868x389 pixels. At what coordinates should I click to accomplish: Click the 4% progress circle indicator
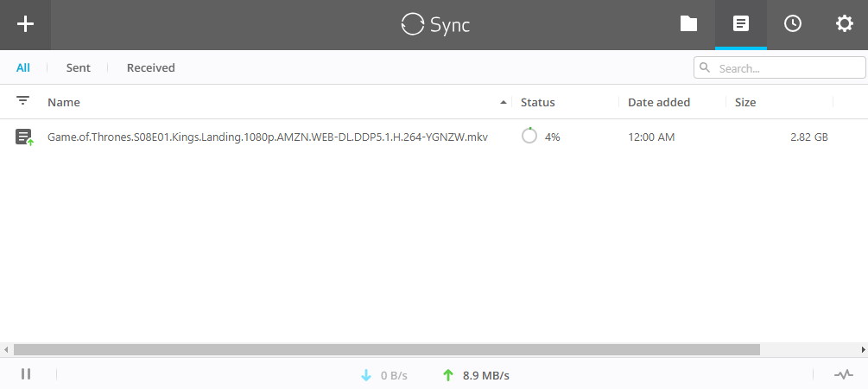pyautogui.click(x=529, y=137)
